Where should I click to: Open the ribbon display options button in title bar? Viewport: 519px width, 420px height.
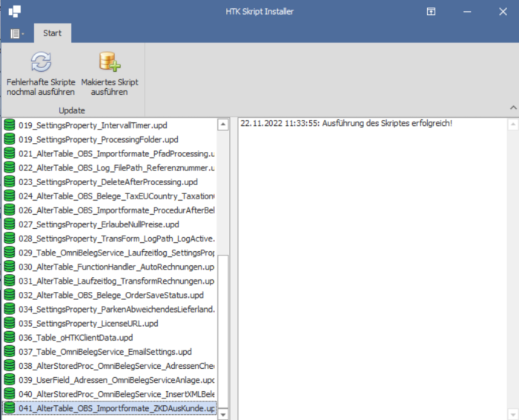pyautogui.click(x=432, y=12)
